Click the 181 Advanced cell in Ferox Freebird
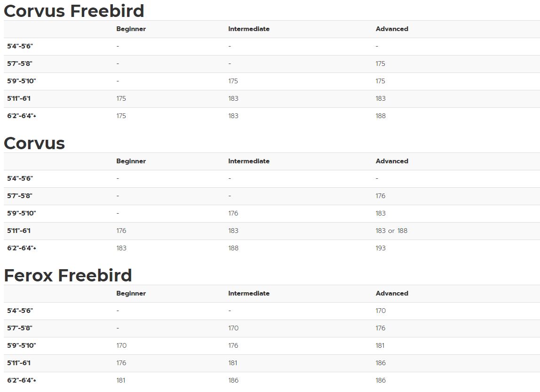Image resolution: width=540 pixels, height=392 pixels. 380,345
